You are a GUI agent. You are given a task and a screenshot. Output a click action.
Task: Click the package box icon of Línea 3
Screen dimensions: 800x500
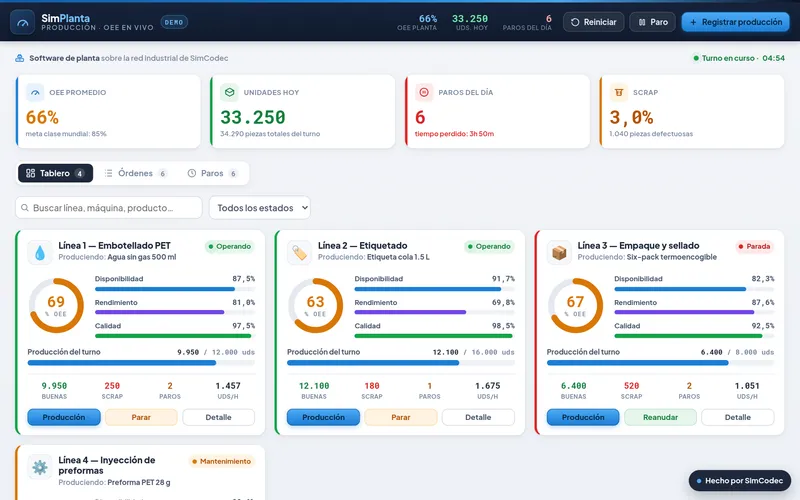[x=559, y=253]
